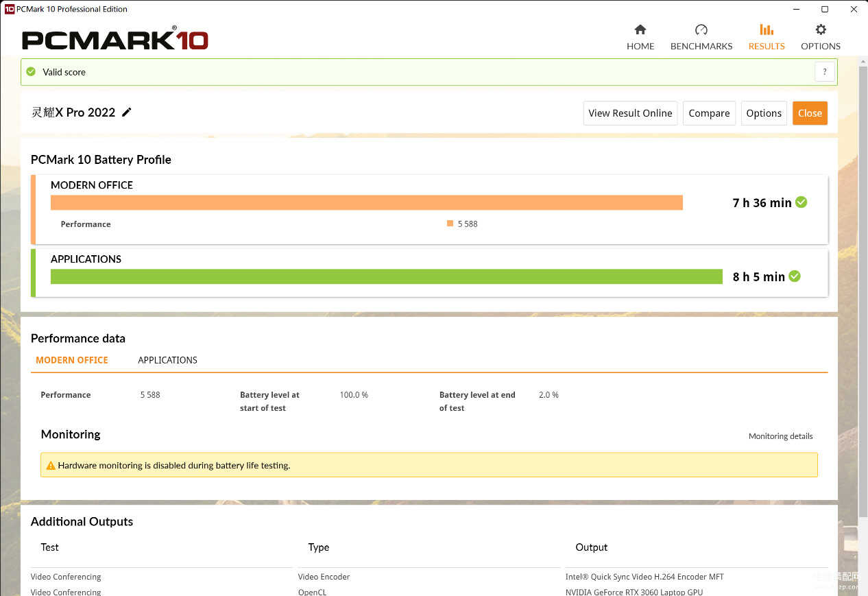Click the MODERN OFFICE card heading

[92, 185]
